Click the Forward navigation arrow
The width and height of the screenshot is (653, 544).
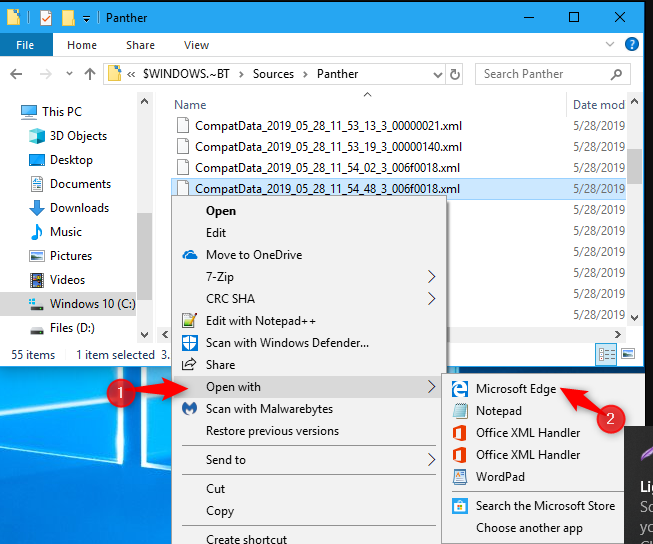45,74
